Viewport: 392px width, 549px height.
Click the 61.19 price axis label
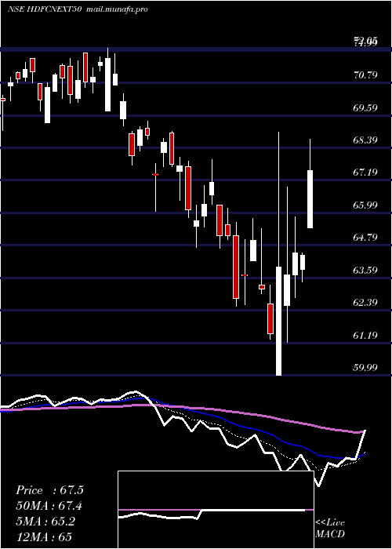(x=365, y=336)
